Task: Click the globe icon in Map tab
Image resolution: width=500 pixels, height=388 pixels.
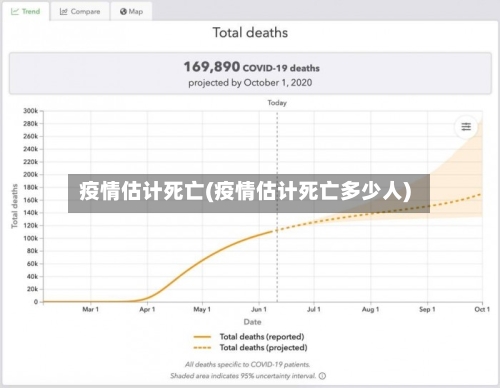Action: [123, 11]
